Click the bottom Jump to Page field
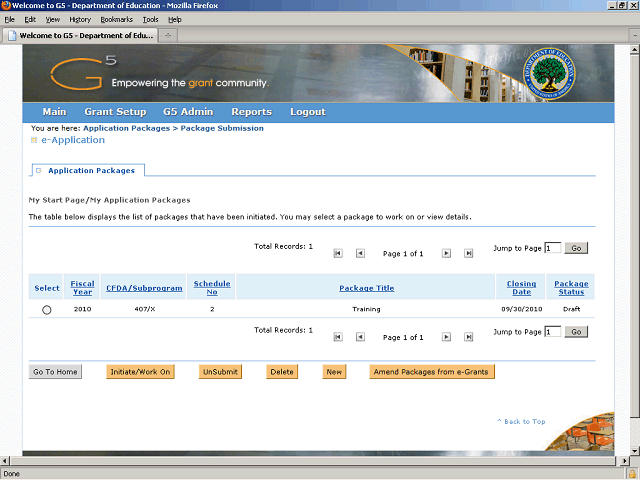This screenshot has width=640, height=480. [553, 332]
